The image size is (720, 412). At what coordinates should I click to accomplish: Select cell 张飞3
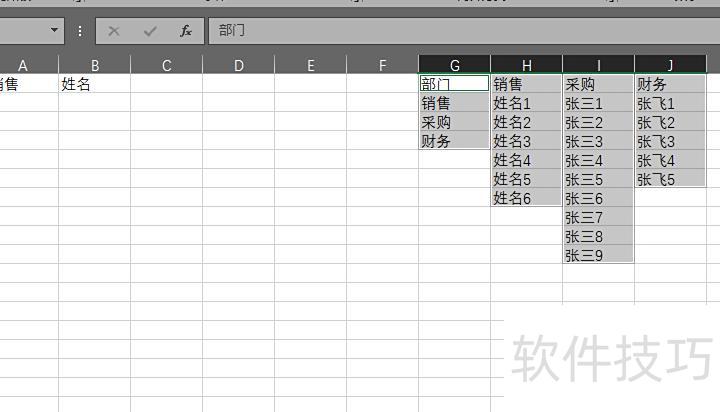pos(670,141)
